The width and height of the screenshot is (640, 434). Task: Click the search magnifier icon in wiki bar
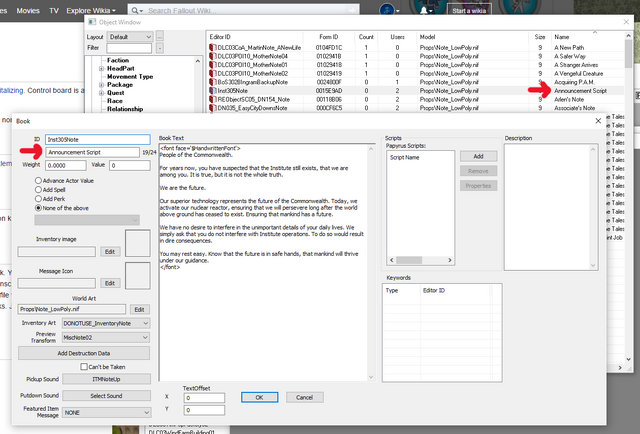135,11
